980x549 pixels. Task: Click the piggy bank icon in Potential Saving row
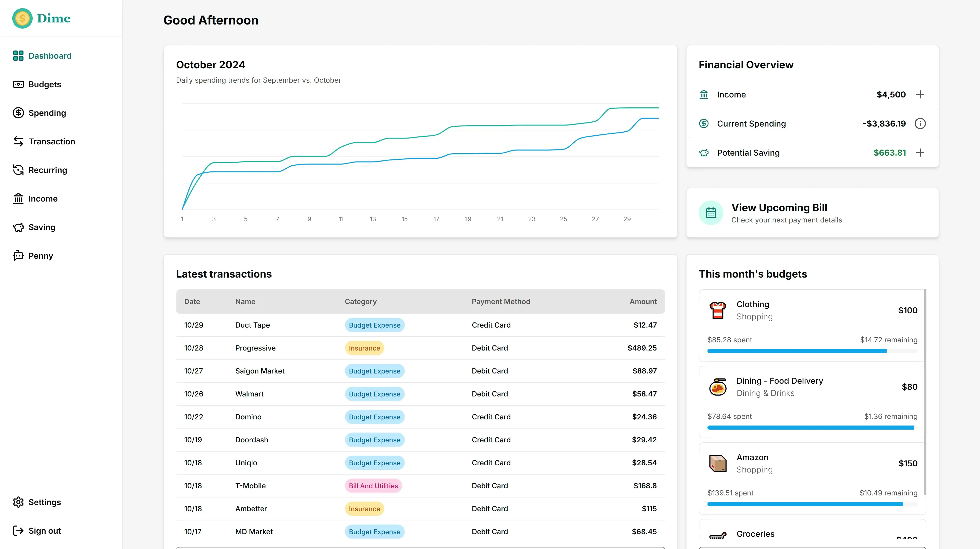[704, 153]
